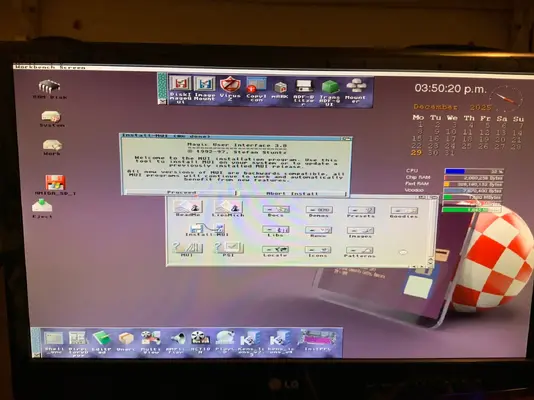Open the Locale drawer
534x400 pixels.
[276, 251]
